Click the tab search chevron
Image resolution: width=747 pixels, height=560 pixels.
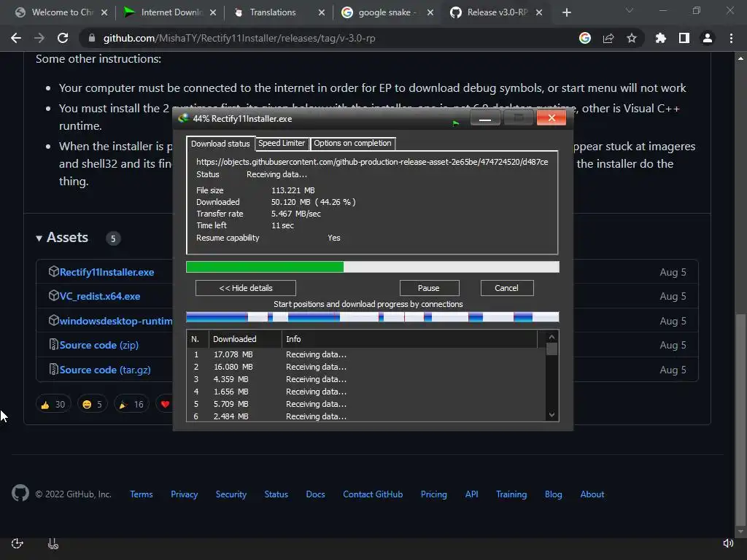(630, 10)
